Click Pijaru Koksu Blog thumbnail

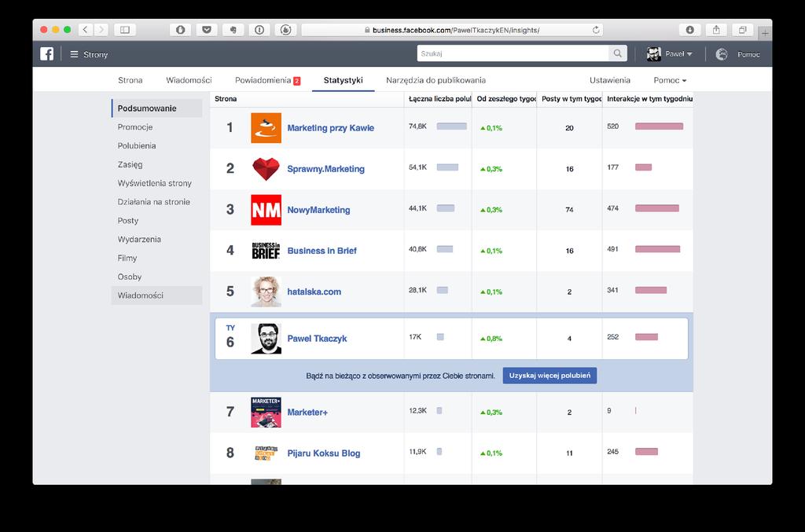(x=266, y=453)
